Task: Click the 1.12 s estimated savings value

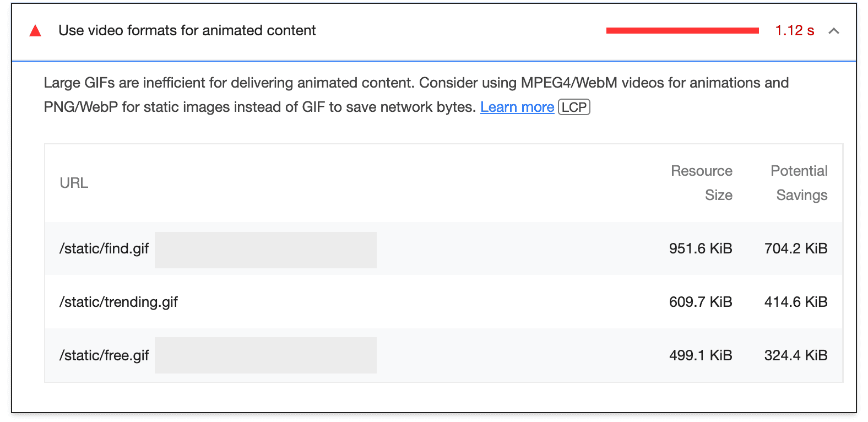Action: (794, 31)
